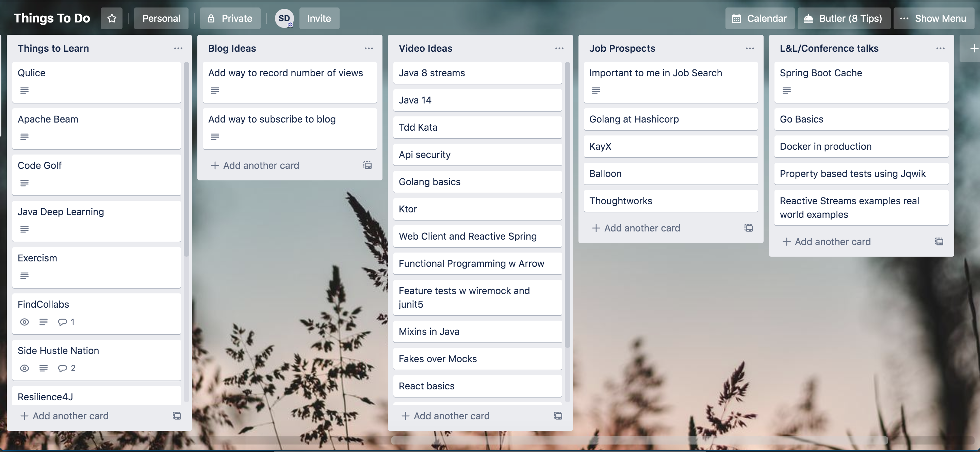This screenshot has height=452, width=980.
Task: Click description icon on Qulice card
Action: pyautogui.click(x=24, y=91)
